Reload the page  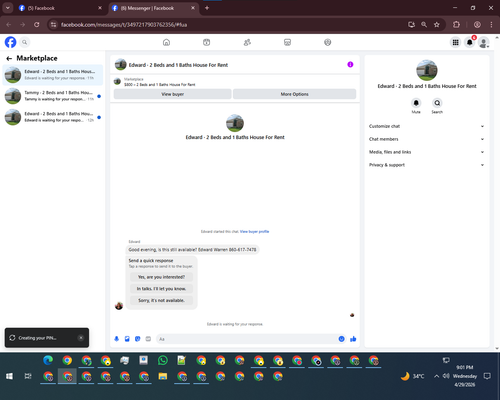(x=37, y=25)
